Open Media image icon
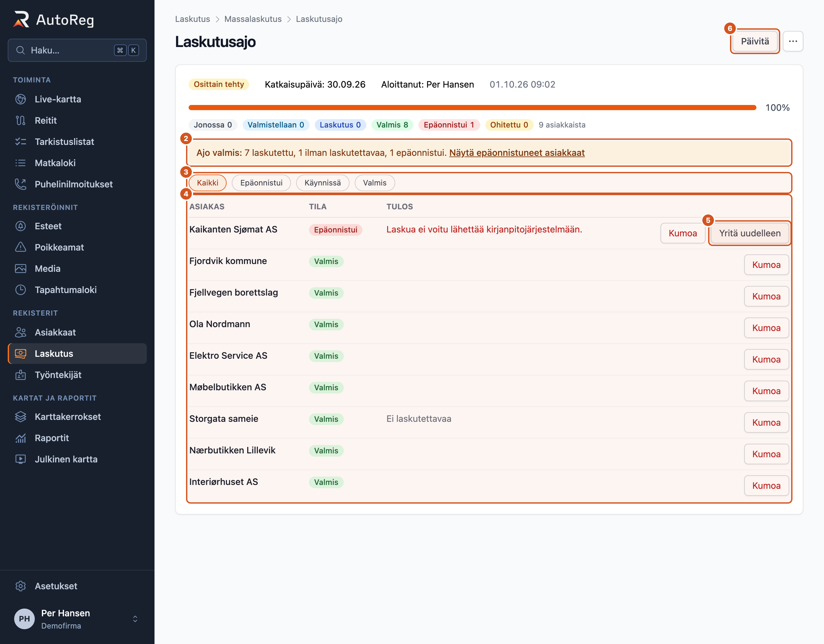This screenshot has height=644, width=824. tap(20, 269)
